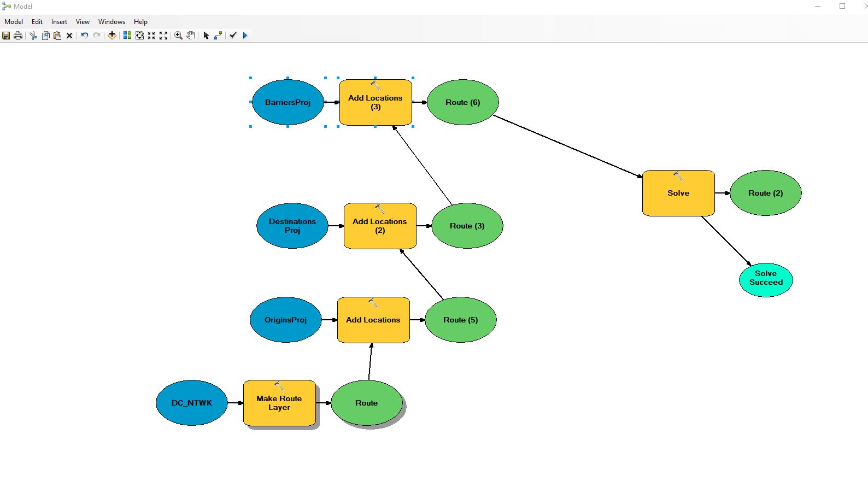Open the Edit menu
Screen dimensions: 868x487
point(37,22)
